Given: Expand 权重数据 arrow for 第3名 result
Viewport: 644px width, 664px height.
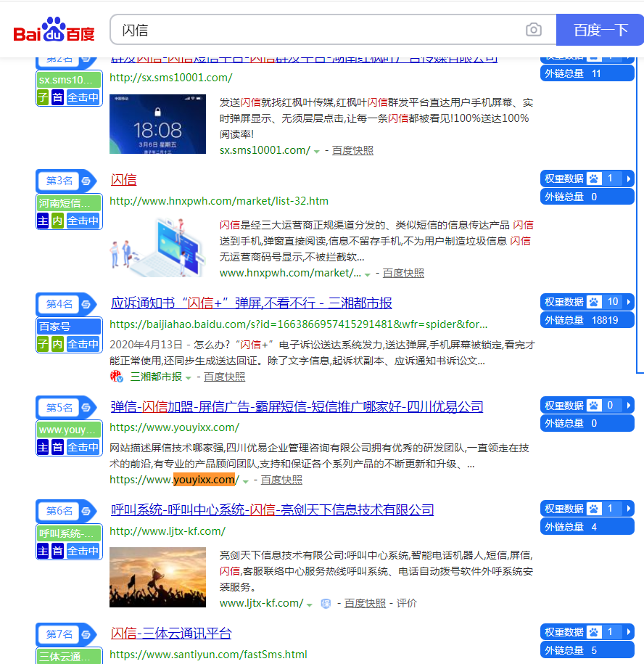Looking at the screenshot, I should coord(629,179).
